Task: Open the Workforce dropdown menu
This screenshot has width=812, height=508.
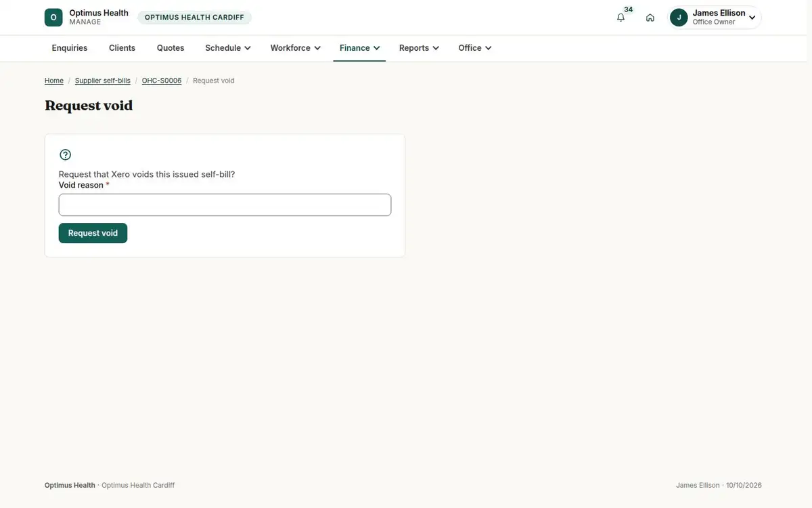Action: [x=296, y=48]
